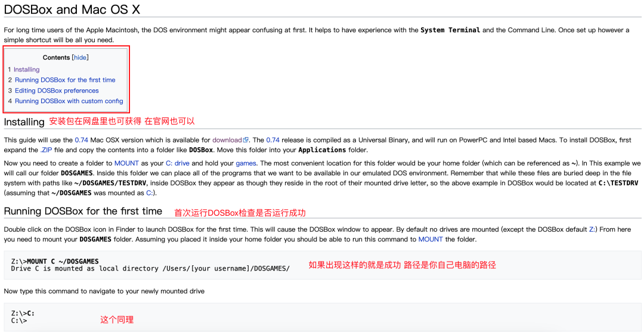Click the bold 'Applications' word
The image size is (644, 332).
click(322, 149)
